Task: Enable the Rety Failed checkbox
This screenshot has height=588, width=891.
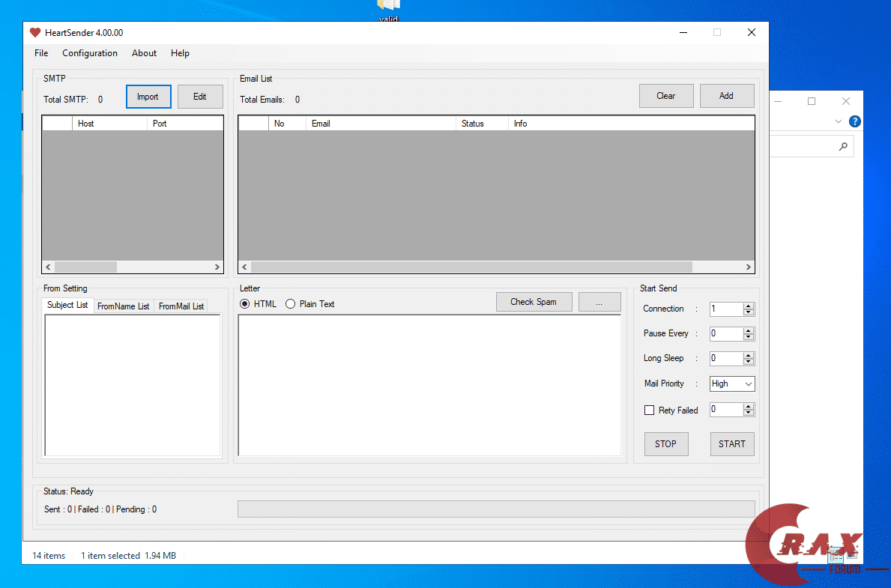Action: tap(649, 410)
